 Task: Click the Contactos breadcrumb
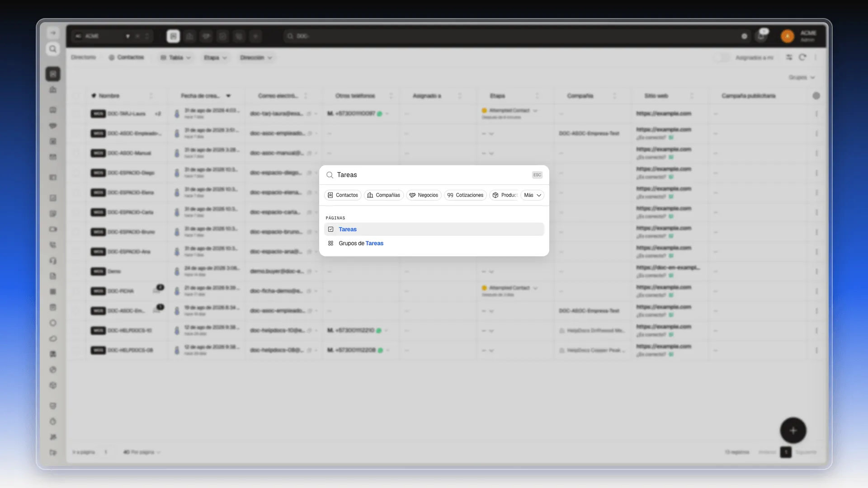pos(126,57)
